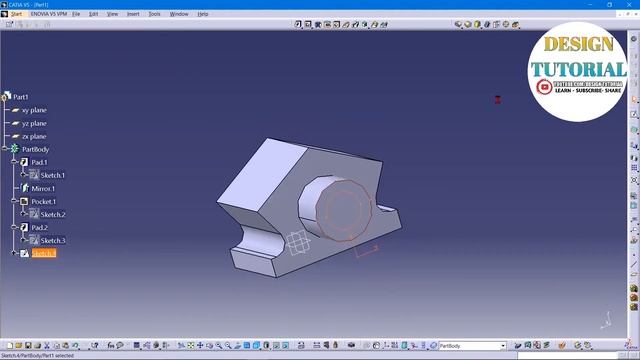Select the Chamfer tool icon
The width and height of the screenshot is (640, 360).
pyautogui.click(x=468, y=24)
